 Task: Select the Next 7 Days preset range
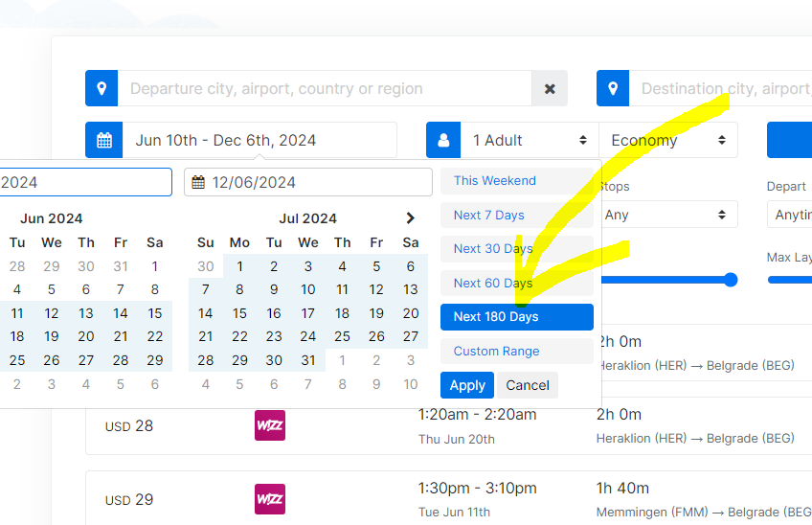[517, 216]
